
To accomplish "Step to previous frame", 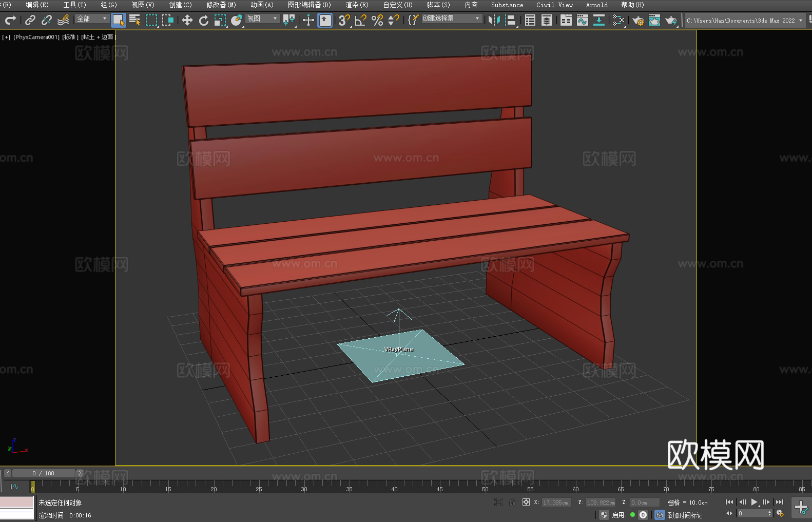I will 742,502.
